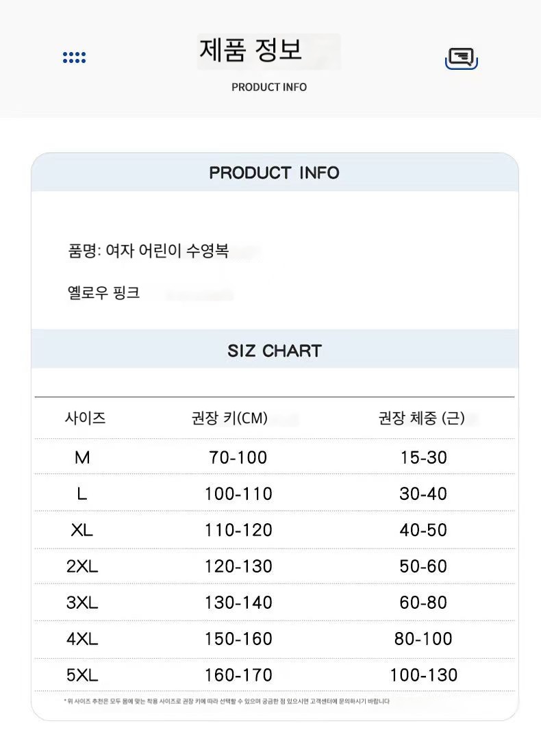The width and height of the screenshot is (541, 756).
Task: Select the L size row label
Action: click(82, 494)
